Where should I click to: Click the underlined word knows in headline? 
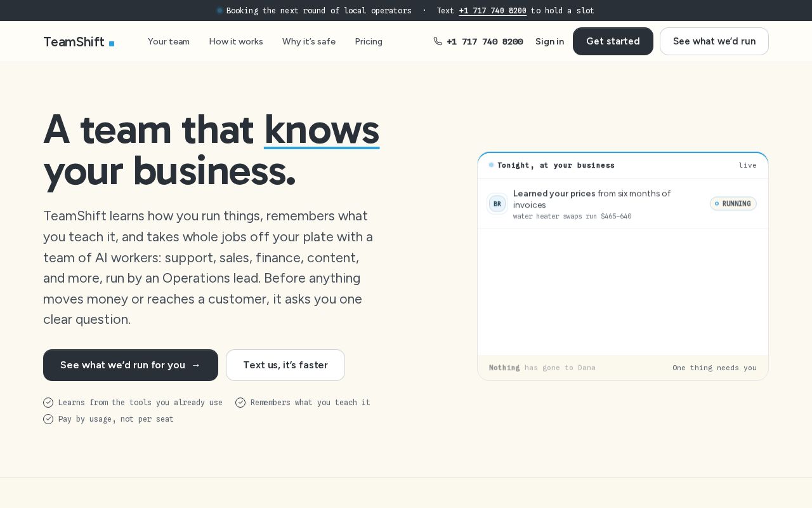coord(322,130)
